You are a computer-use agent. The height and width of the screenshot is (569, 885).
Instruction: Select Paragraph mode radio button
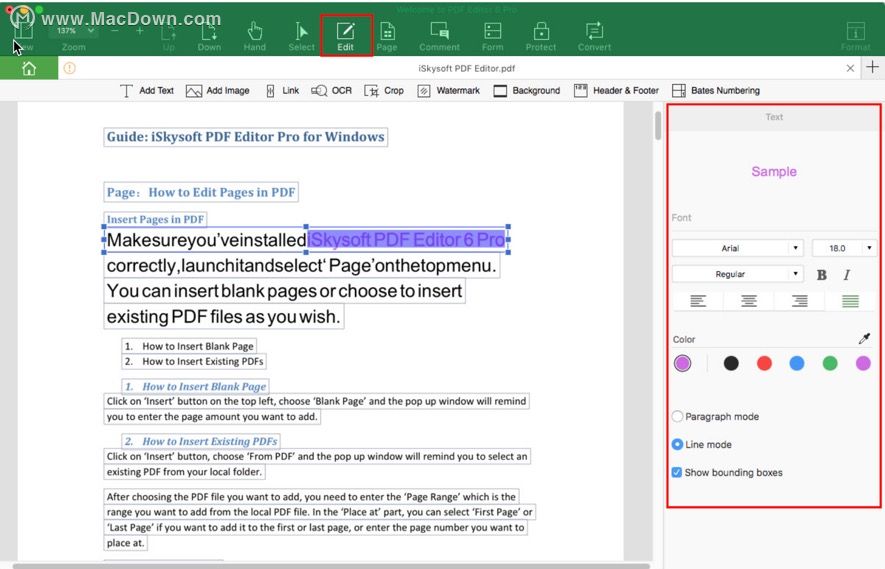pyautogui.click(x=677, y=417)
